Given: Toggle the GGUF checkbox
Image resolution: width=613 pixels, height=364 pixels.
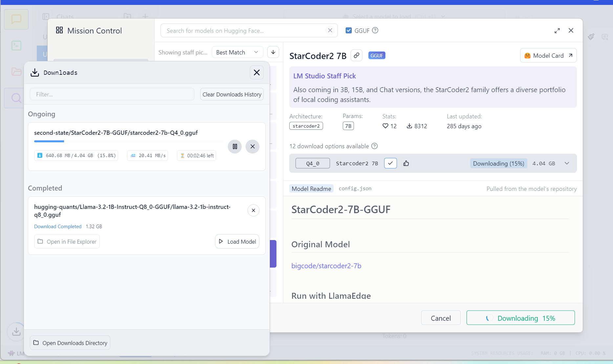Looking at the screenshot, I should [349, 30].
